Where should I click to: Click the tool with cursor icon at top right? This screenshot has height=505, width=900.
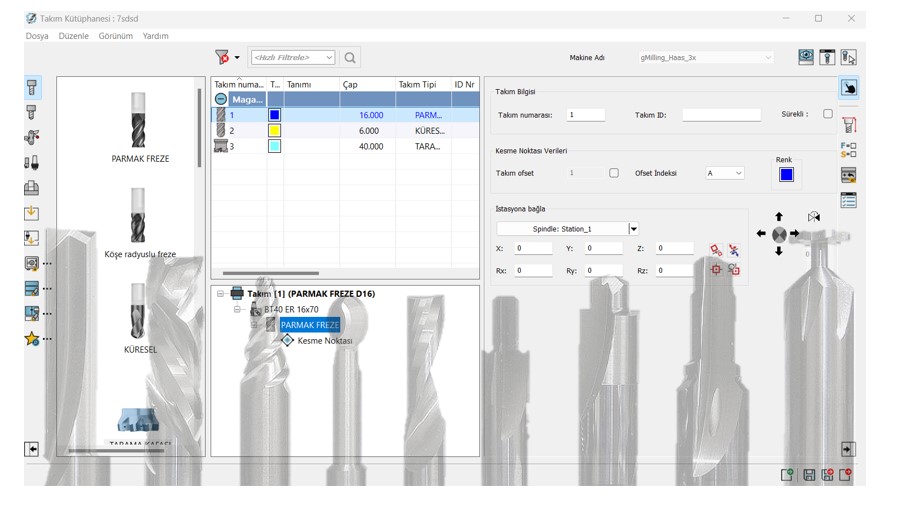pyautogui.click(x=848, y=57)
